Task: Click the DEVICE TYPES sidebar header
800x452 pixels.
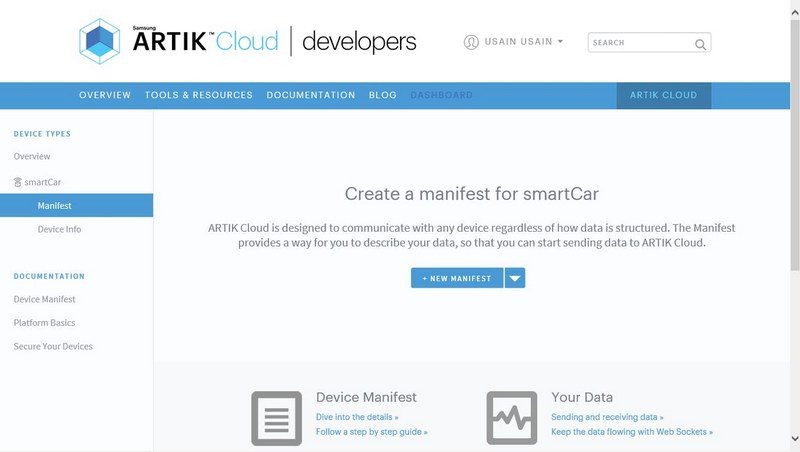Action: click(42, 134)
